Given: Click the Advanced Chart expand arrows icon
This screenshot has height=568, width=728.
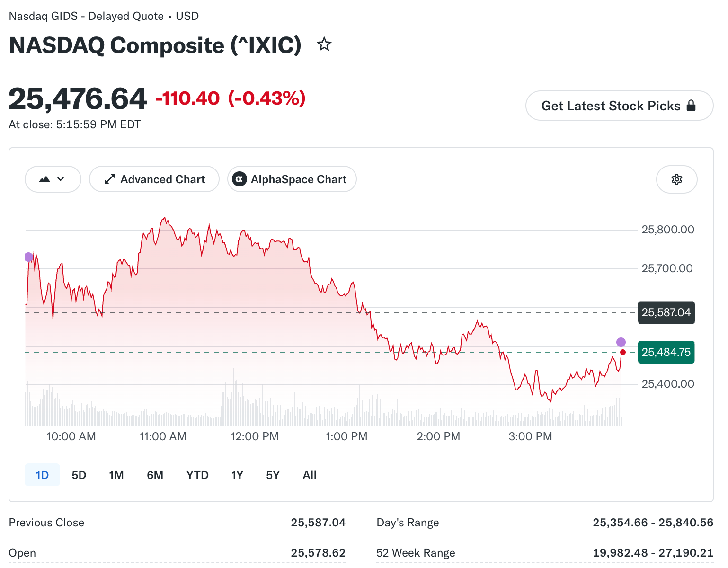Looking at the screenshot, I should pos(110,179).
